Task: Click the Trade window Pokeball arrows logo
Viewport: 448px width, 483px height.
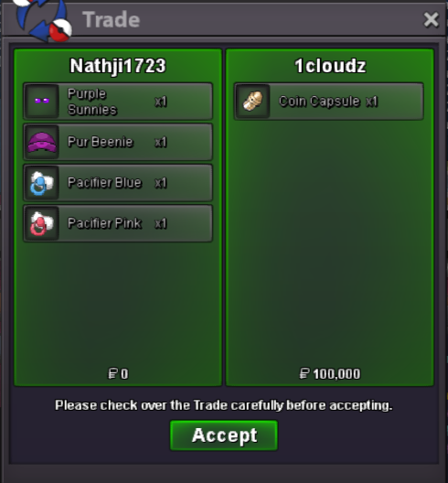Action: (x=43, y=20)
